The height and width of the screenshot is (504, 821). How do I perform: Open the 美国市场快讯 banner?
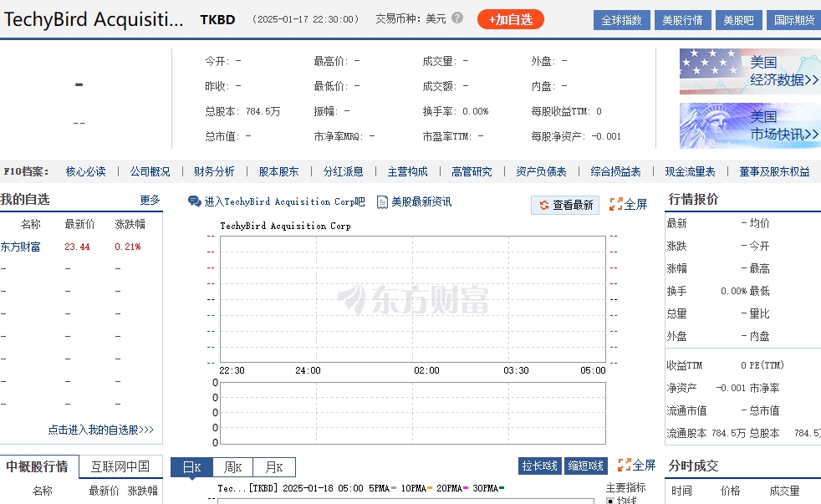(x=750, y=125)
